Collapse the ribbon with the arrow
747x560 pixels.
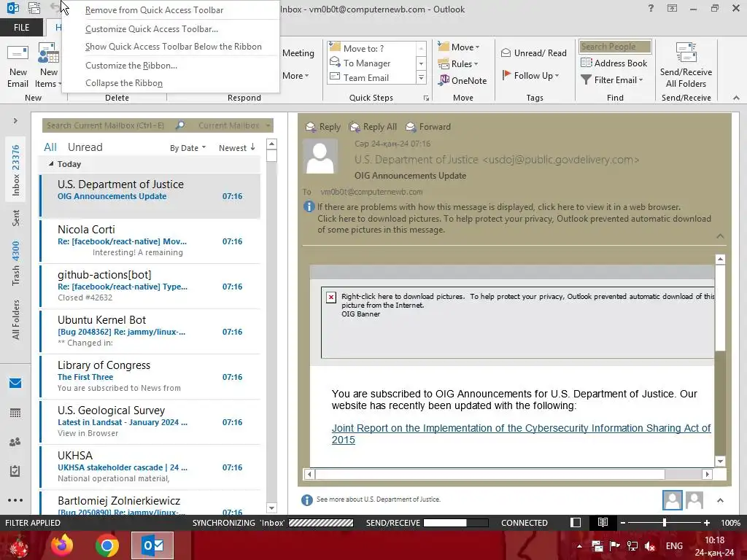736,98
